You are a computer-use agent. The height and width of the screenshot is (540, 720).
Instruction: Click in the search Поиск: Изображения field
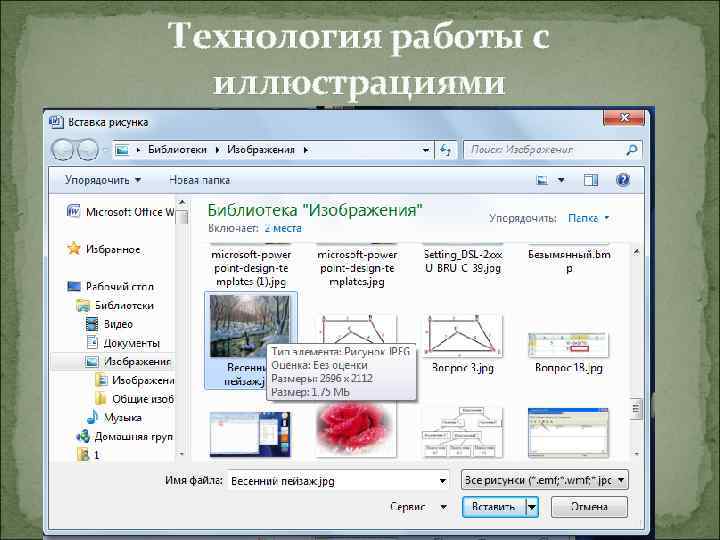pos(545,150)
